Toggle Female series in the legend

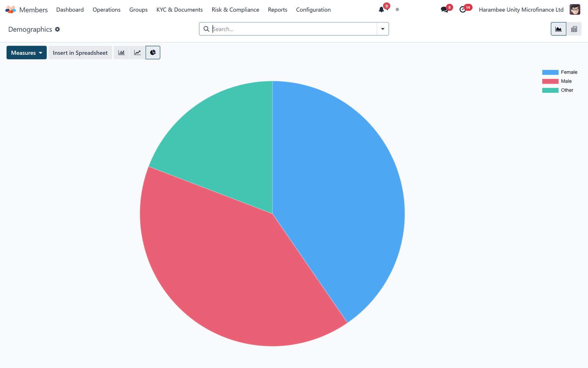[560, 72]
